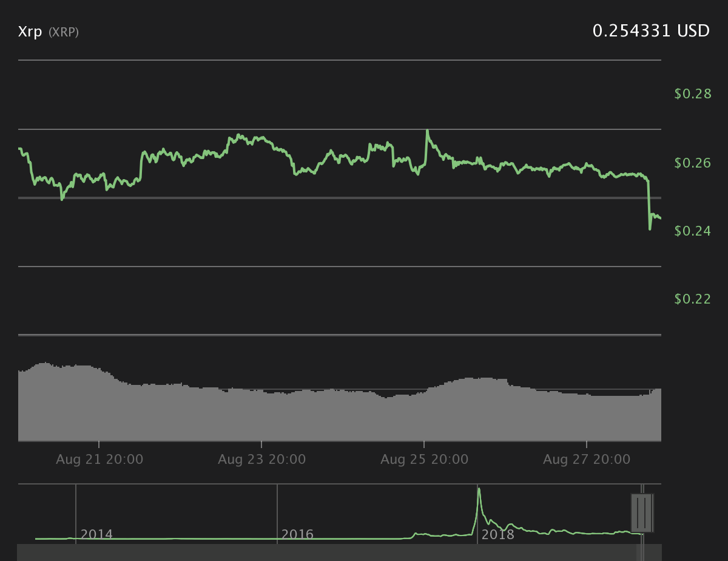Click the $0.22 price axis label

[692, 299]
